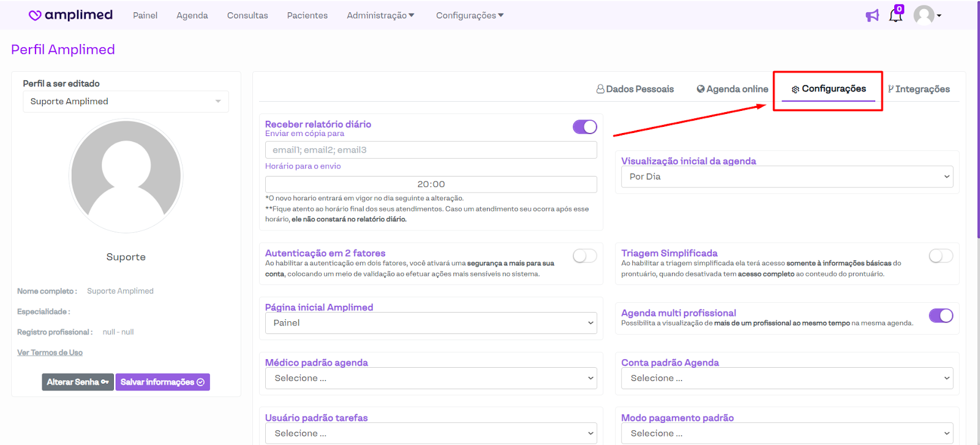Viewport: 980px width, 445px height.
Task: Open the Página inicial Amplimed dropdown
Action: click(x=431, y=323)
